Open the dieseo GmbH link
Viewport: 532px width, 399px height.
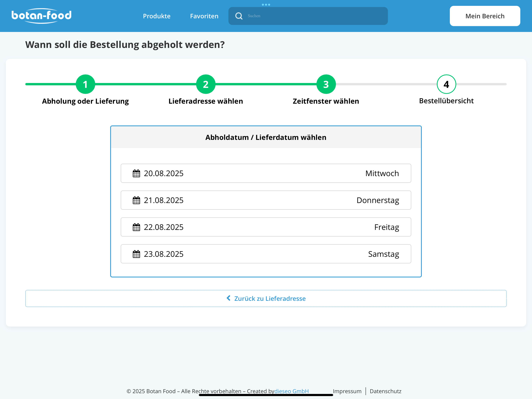292,391
